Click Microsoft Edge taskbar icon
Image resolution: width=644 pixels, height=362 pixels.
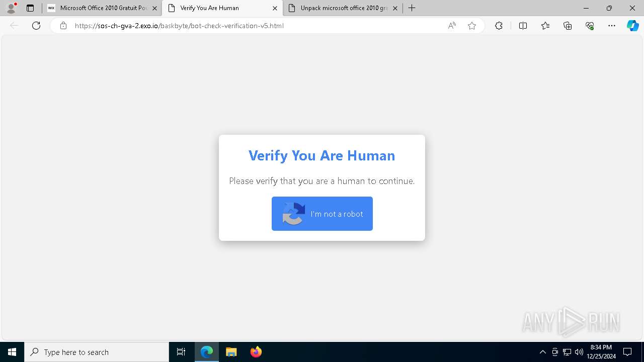coord(207,352)
